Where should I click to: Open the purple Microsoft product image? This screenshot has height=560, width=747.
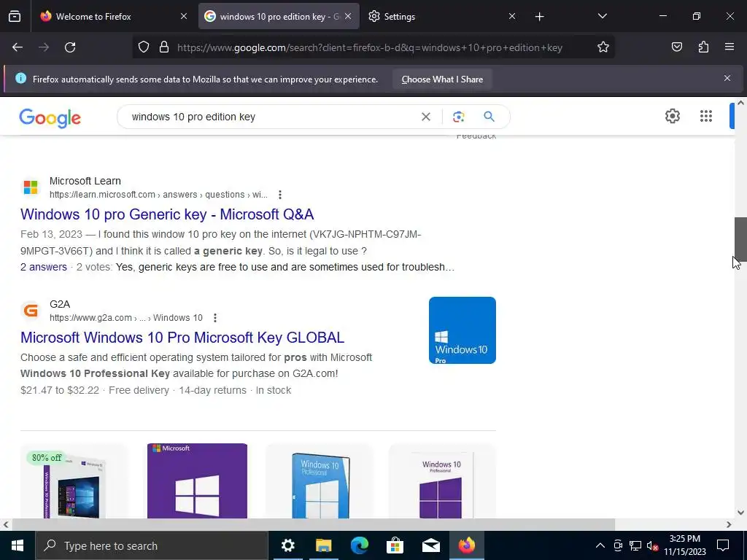click(197, 481)
